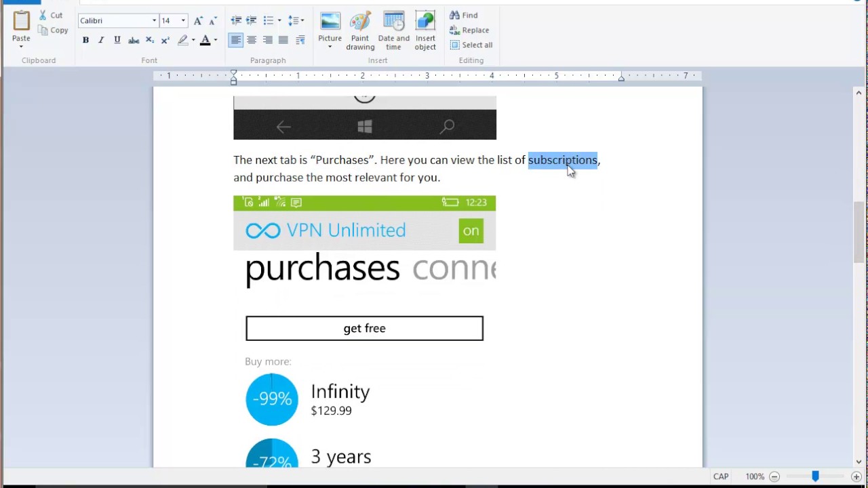Click the '3 years' plan text

(x=340, y=457)
